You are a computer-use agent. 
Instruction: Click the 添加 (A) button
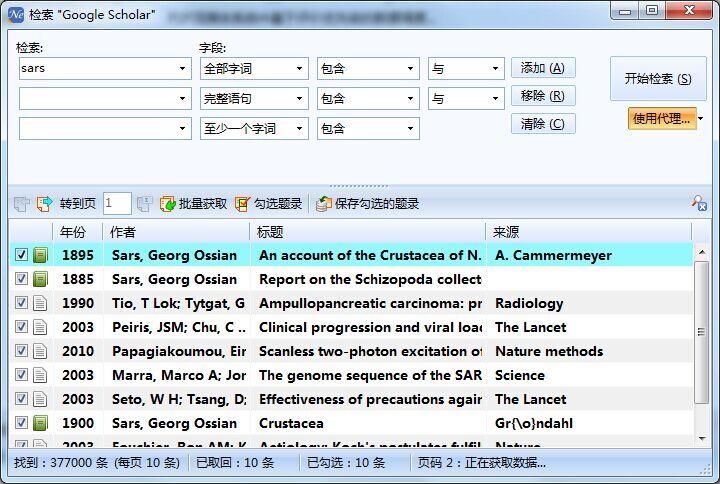click(x=543, y=68)
